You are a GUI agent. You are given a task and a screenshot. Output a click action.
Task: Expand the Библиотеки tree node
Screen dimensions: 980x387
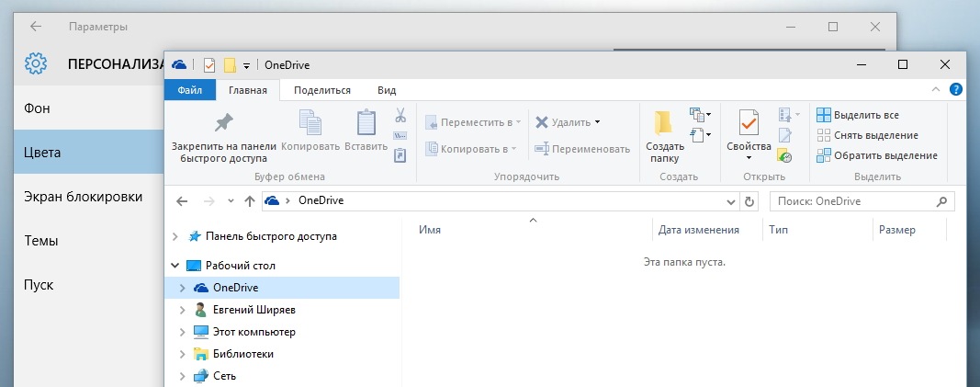tap(183, 354)
